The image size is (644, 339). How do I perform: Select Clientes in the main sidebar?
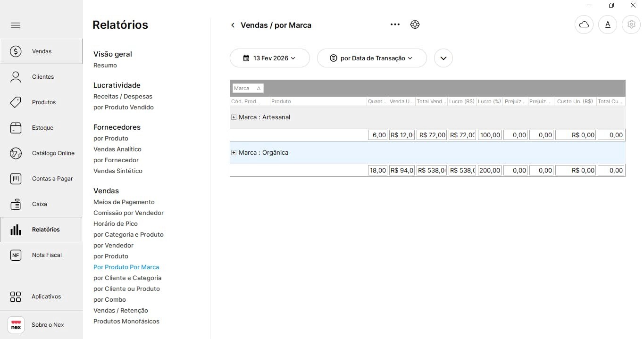coord(42,77)
